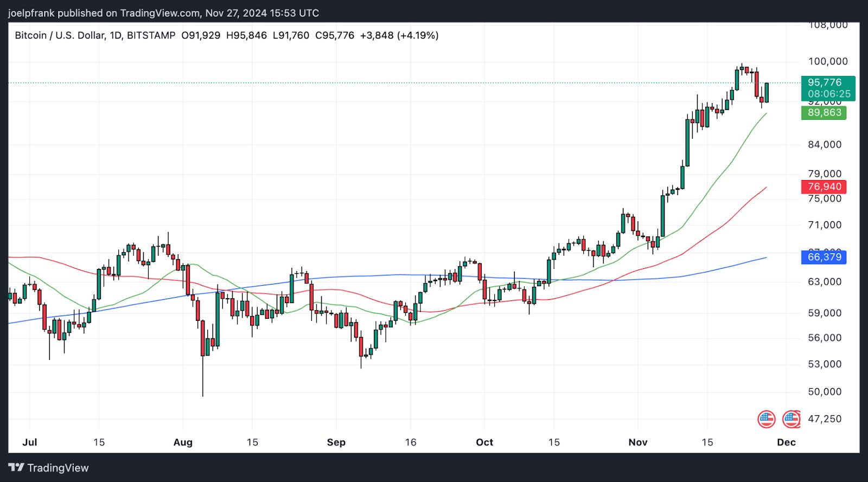This screenshot has width=868, height=482.
Task: Click the BITSTAMP exchange label
Action: click(x=151, y=35)
